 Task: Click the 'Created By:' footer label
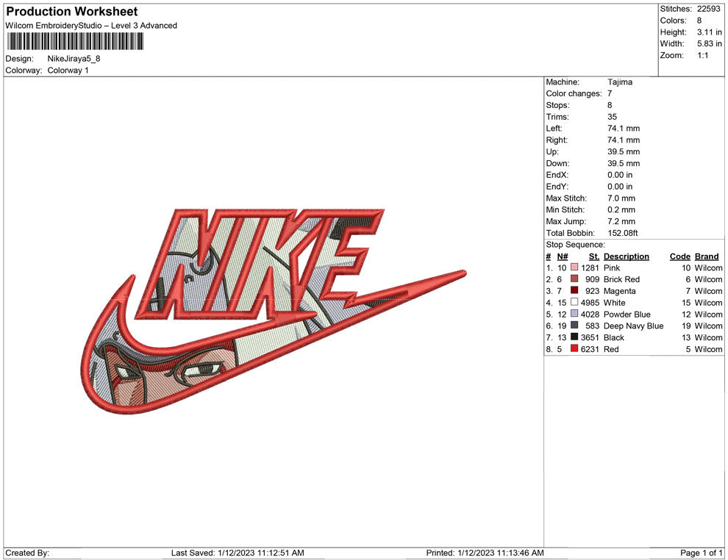point(27,553)
